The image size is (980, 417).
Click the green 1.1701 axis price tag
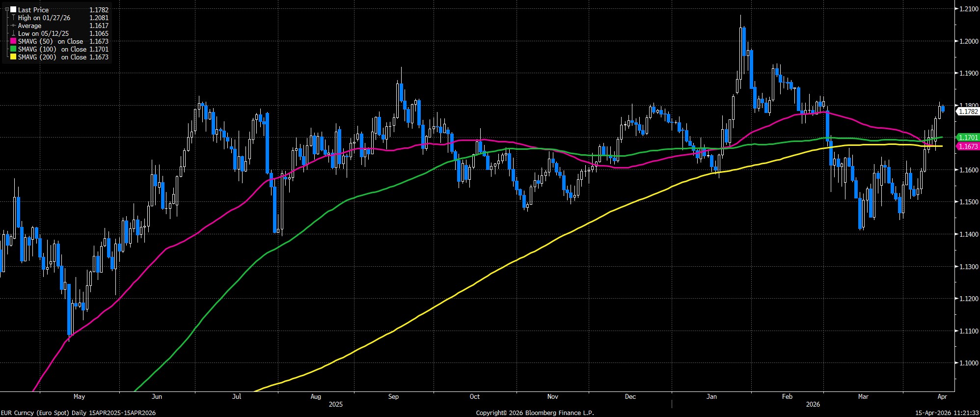967,138
